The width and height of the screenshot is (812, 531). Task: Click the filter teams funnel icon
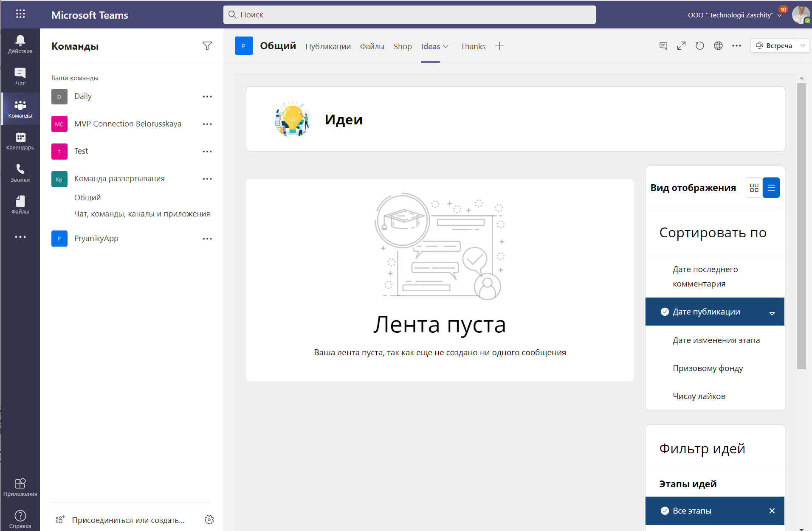[207, 46]
